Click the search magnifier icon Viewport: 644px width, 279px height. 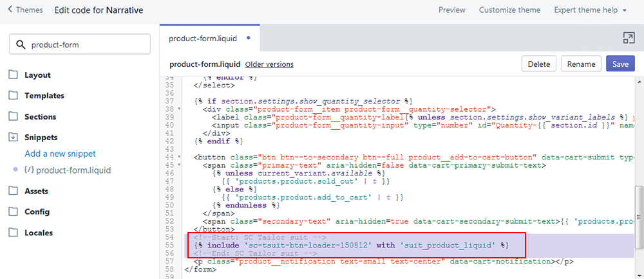click(x=21, y=45)
